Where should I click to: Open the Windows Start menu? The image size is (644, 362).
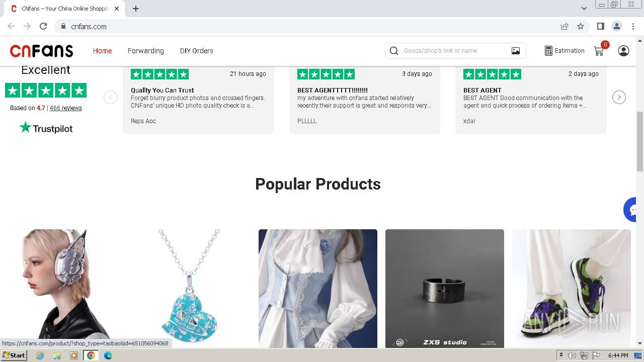coord(14,355)
